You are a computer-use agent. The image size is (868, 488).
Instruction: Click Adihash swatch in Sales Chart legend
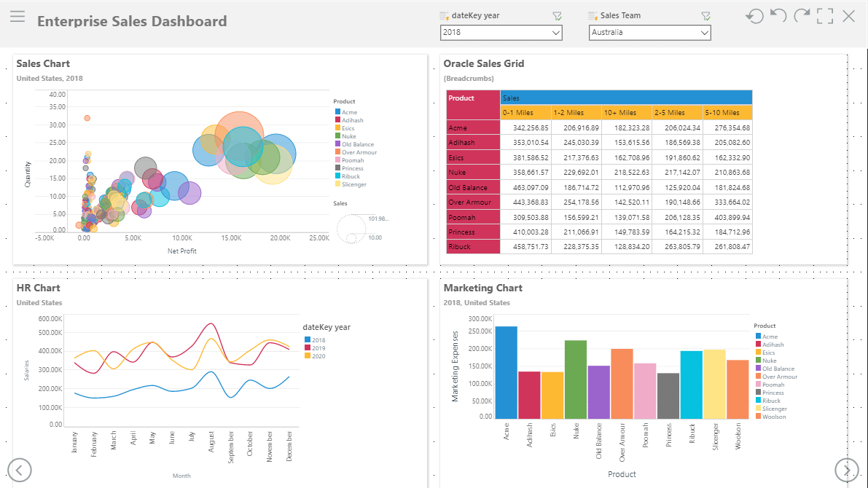(337, 120)
